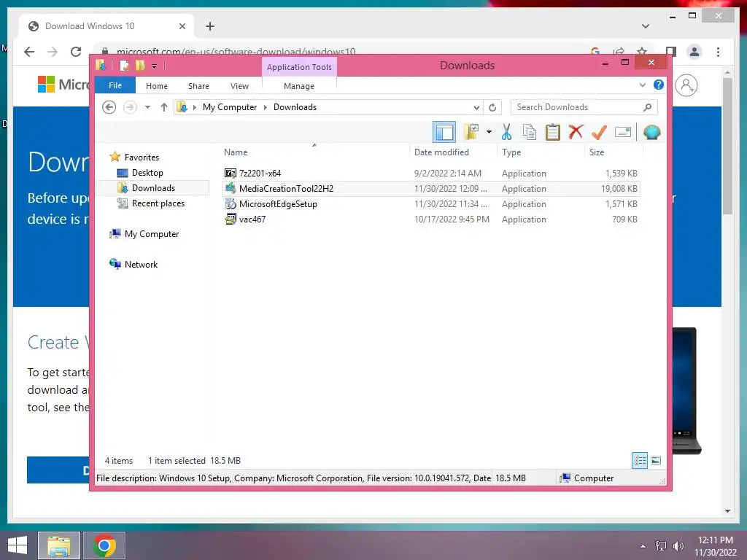Refresh the Downloads folder view

492,107
